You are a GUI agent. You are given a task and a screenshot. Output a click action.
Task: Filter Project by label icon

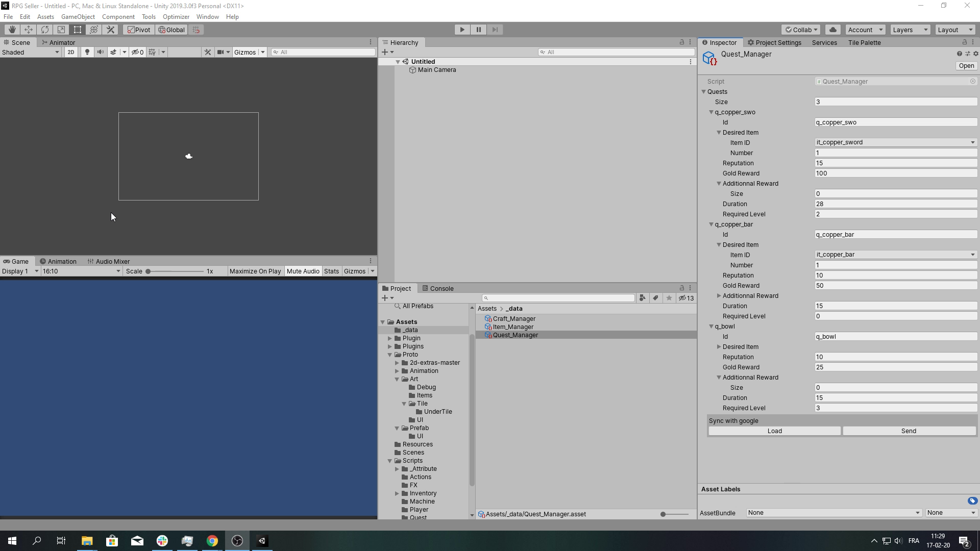(x=656, y=298)
